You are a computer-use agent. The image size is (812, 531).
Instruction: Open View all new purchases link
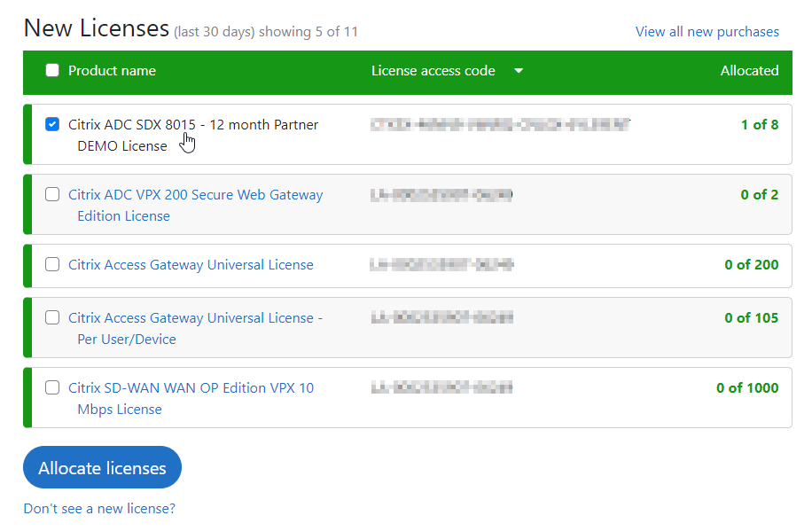[707, 32]
